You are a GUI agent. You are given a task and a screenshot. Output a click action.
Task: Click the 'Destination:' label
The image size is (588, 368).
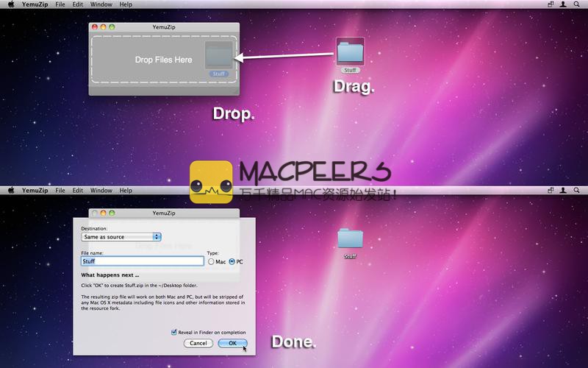[x=94, y=228]
